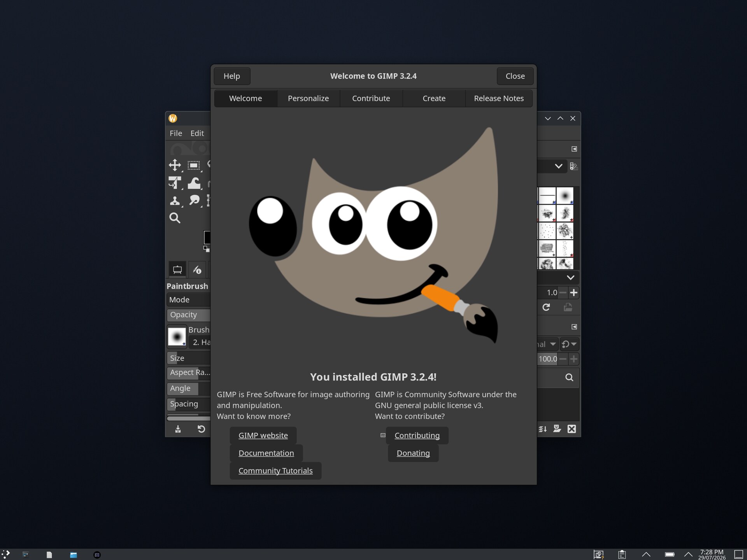This screenshot has width=747, height=560.
Task: Expand the brush tag assignment dropdown
Action: pyautogui.click(x=570, y=277)
